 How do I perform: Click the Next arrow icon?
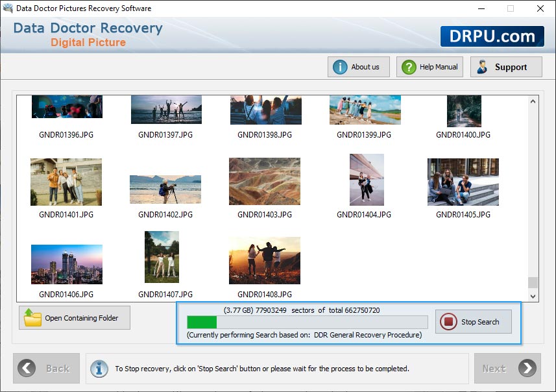[x=527, y=368]
